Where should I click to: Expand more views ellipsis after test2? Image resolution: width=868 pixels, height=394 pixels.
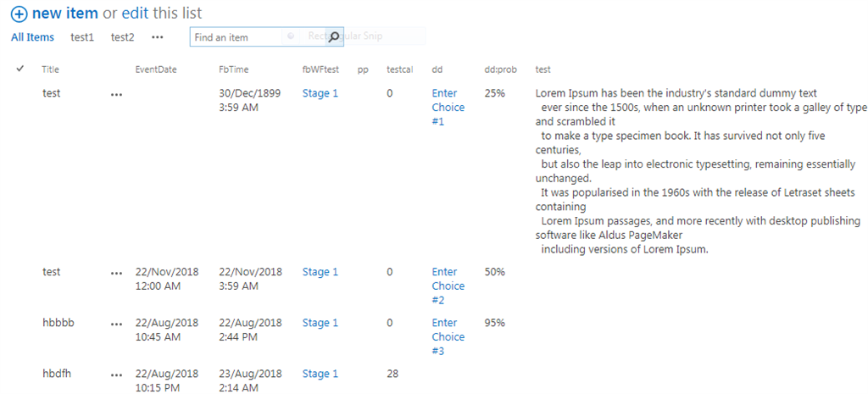157,37
